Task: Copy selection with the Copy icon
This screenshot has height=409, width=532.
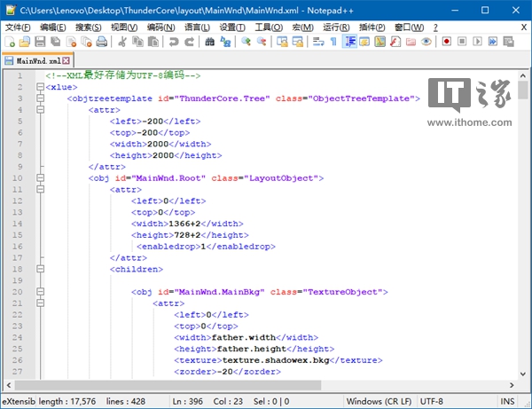Action: pyautogui.click(x=137, y=42)
